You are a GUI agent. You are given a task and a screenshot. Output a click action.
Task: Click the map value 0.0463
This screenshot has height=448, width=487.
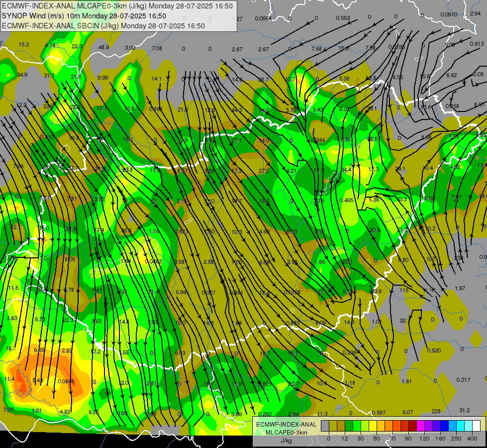153,261
